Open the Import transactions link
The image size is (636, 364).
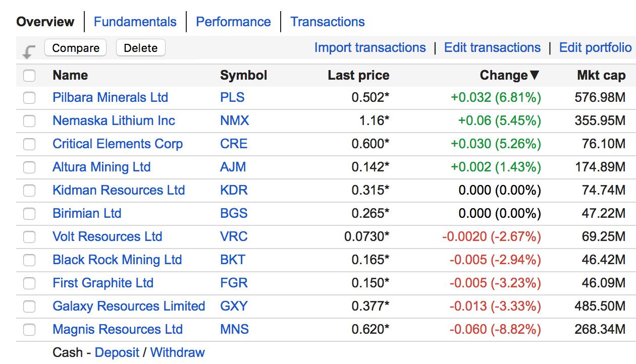pos(370,47)
